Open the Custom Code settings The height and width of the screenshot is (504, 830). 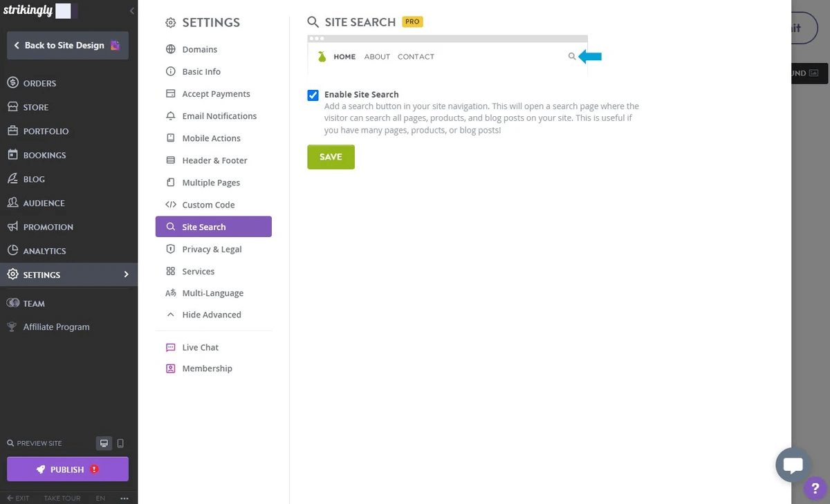point(208,205)
